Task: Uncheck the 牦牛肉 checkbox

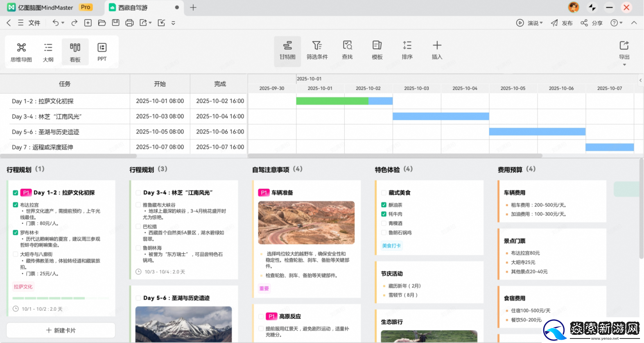Action: (384, 214)
